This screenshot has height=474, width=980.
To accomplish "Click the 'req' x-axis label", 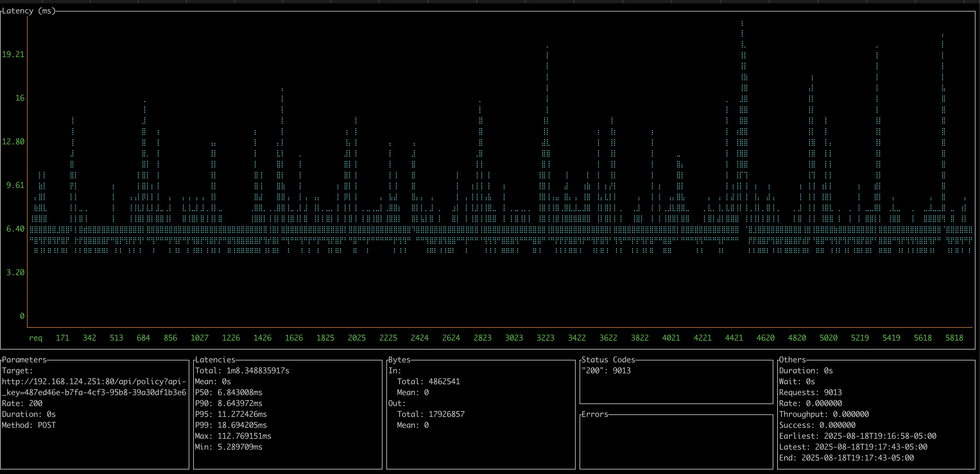I will [x=36, y=338].
